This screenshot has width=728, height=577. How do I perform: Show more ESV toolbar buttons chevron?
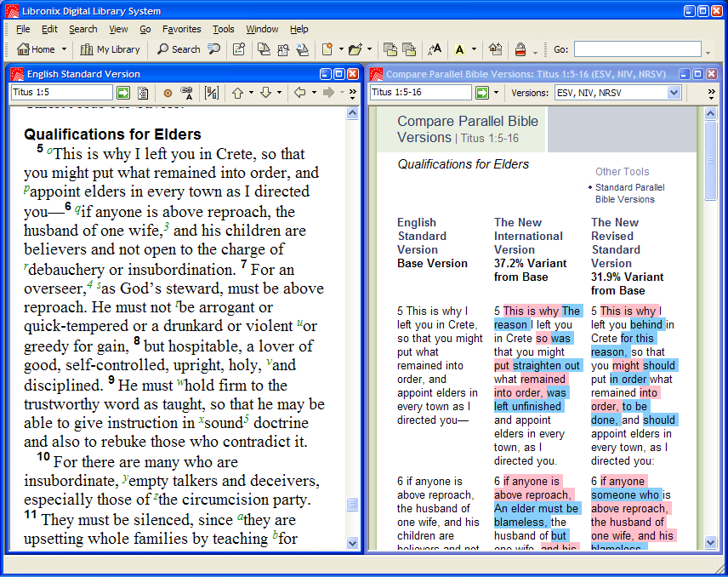pos(352,94)
